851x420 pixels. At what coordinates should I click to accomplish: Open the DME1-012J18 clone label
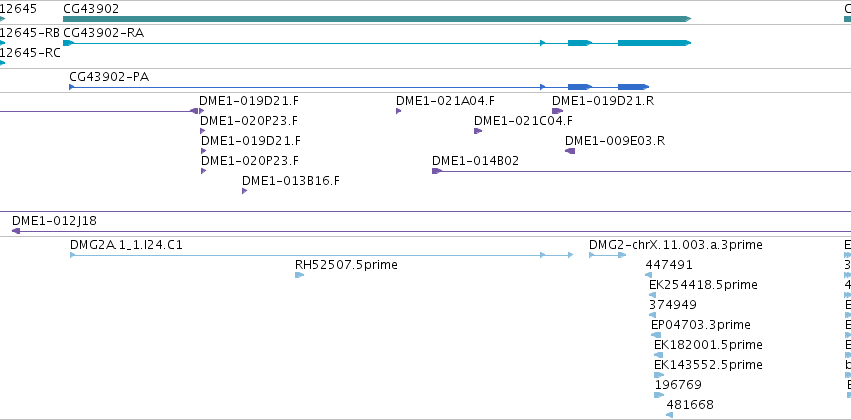tap(54, 221)
